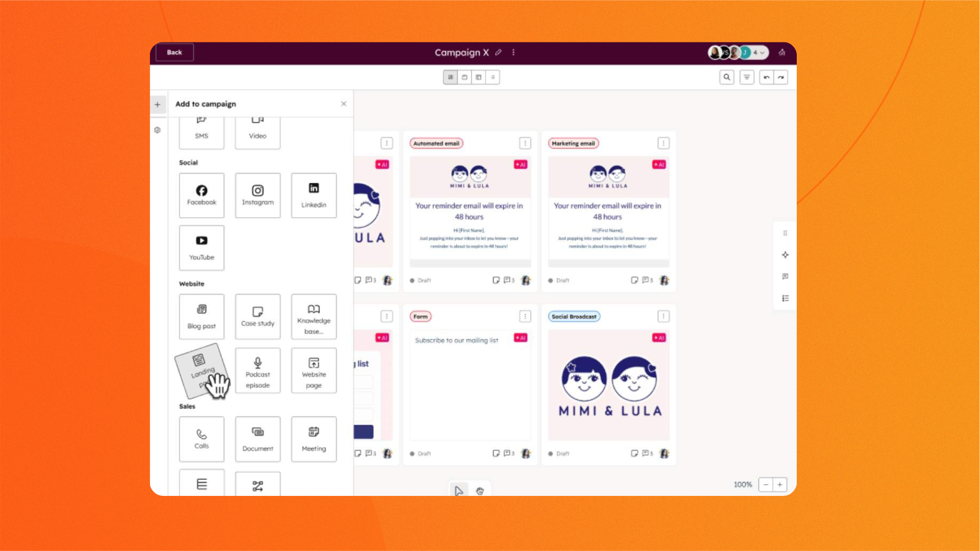Click the Marketing email tag
The width and height of the screenshot is (980, 551).
(x=573, y=143)
